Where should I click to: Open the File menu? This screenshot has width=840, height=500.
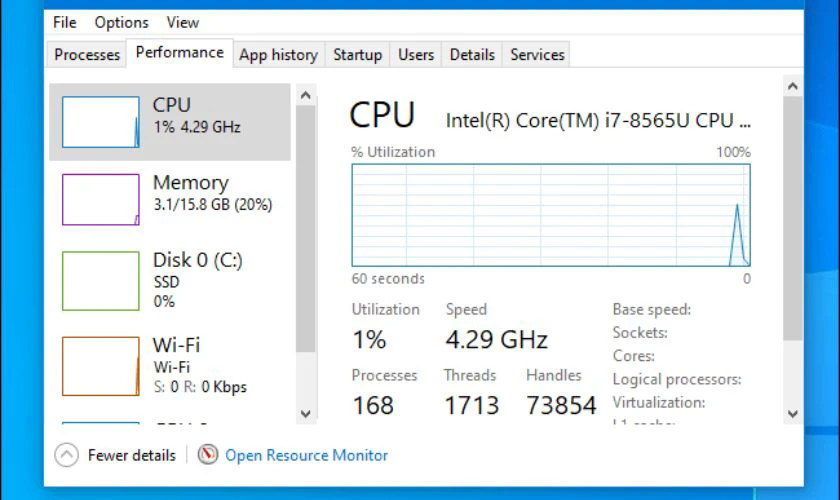coord(64,23)
